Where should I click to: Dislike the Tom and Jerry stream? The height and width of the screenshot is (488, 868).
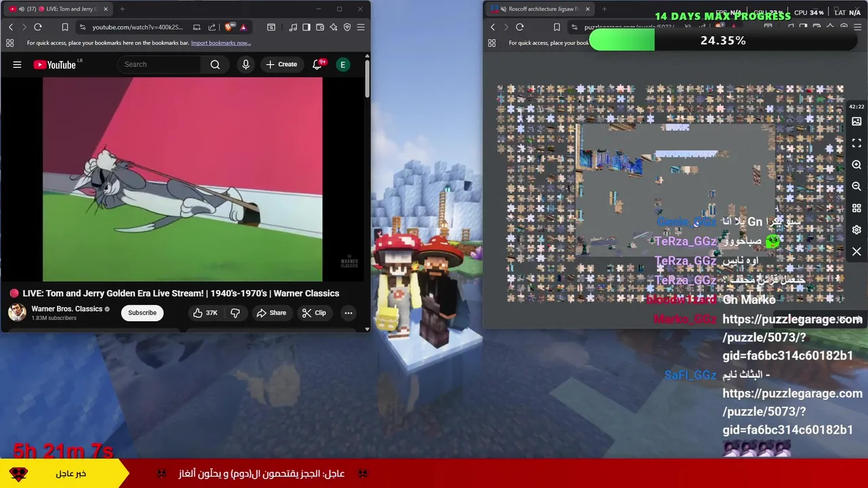(x=235, y=312)
